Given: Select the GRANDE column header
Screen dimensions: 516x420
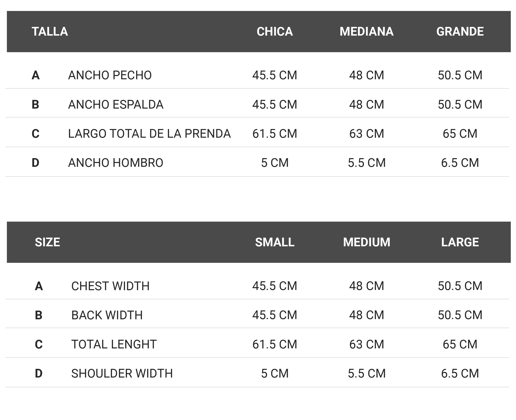Looking at the screenshot, I should pyautogui.click(x=460, y=32).
